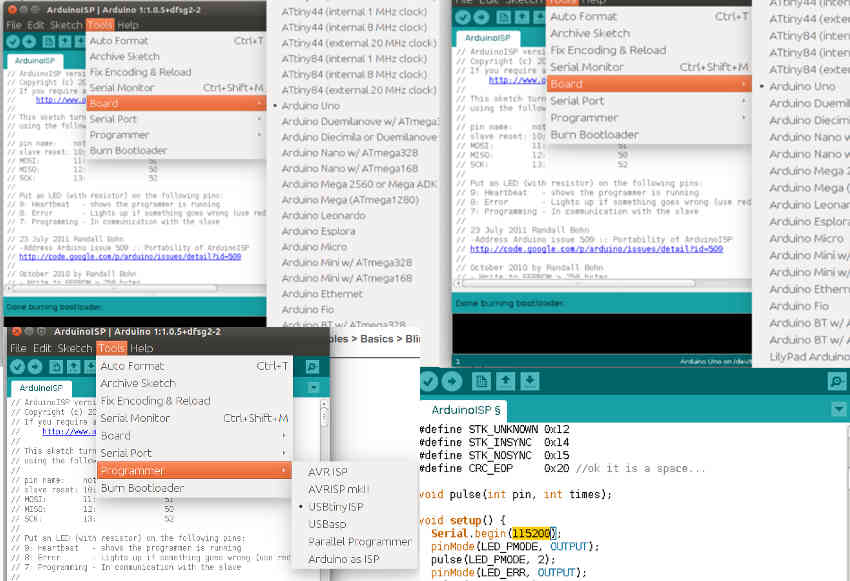850x581 pixels.
Task: Click Verify icon in bottom-left Programmer-menu window
Action: tap(17, 367)
